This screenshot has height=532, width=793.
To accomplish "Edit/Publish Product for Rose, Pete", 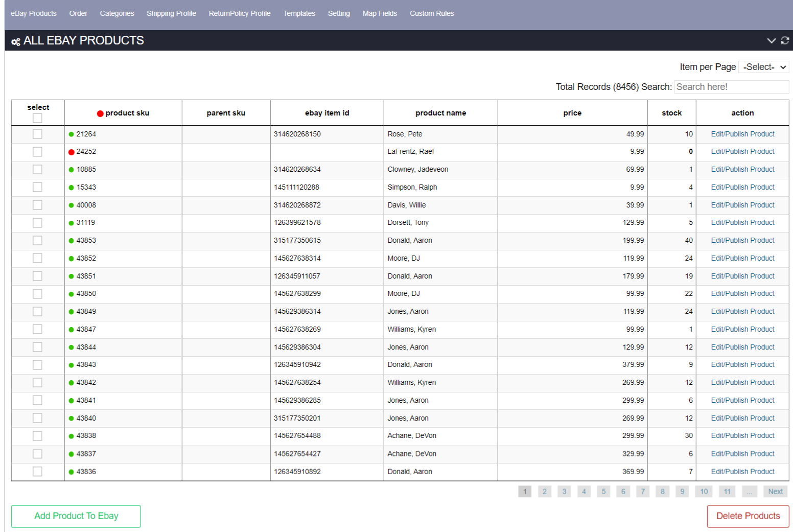I will point(742,134).
